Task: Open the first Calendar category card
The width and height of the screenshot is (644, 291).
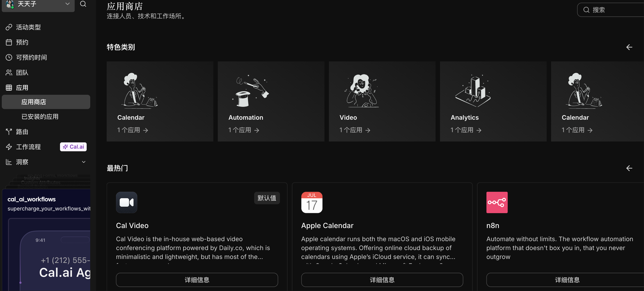Action: pyautogui.click(x=160, y=101)
